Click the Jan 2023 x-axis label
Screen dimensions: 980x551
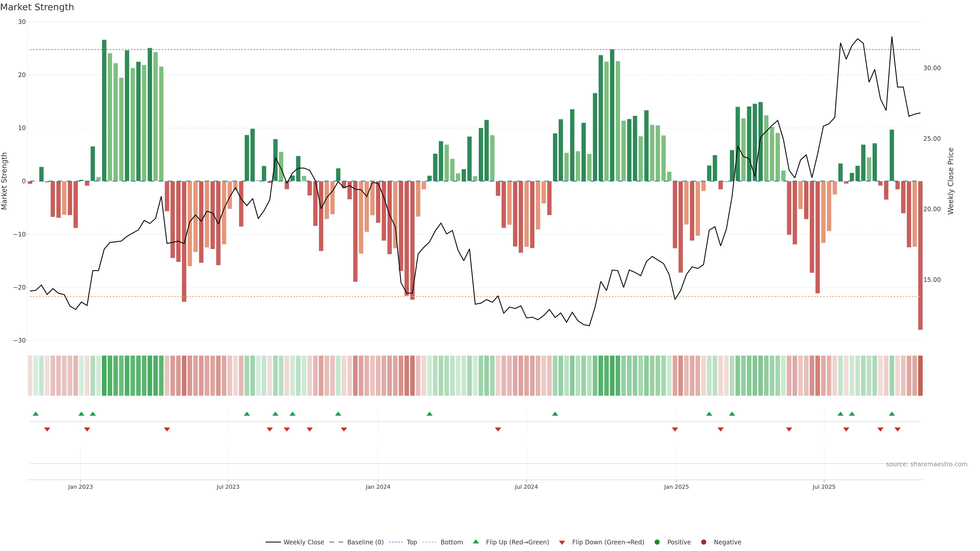[80, 487]
